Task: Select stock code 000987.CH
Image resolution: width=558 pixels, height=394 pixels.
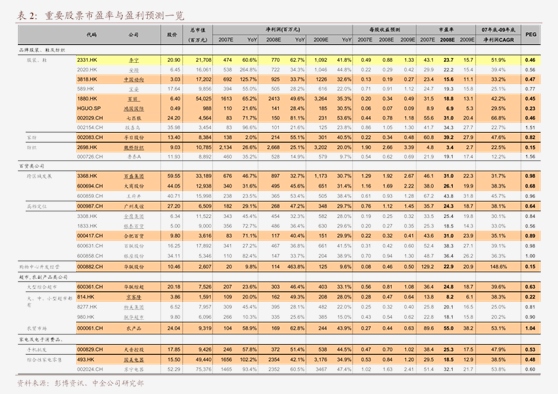Action: click(90, 206)
